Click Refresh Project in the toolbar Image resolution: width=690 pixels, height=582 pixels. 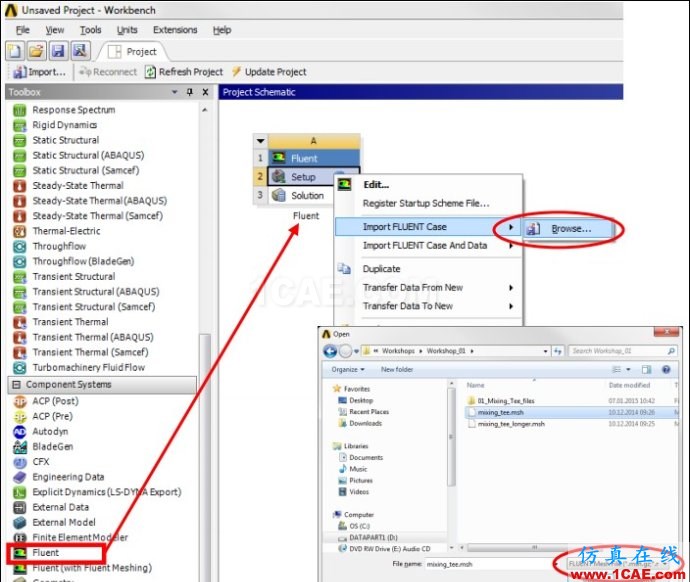[x=184, y=72]
